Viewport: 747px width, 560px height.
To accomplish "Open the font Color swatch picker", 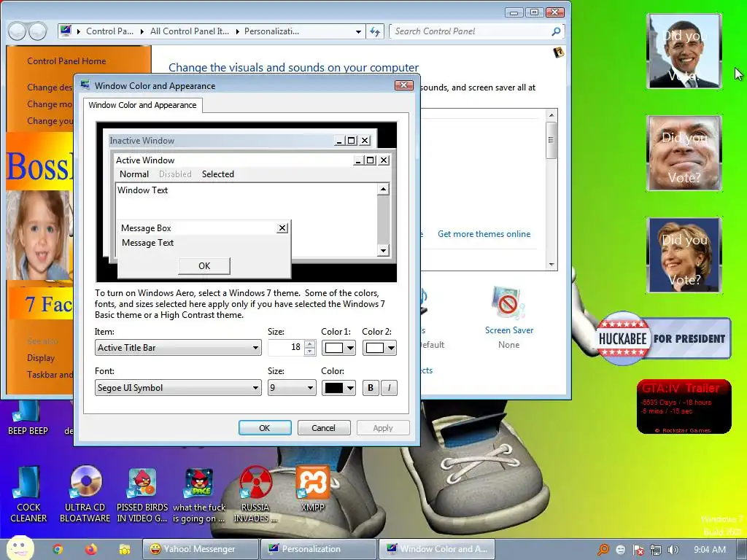I will coord(338,388).
